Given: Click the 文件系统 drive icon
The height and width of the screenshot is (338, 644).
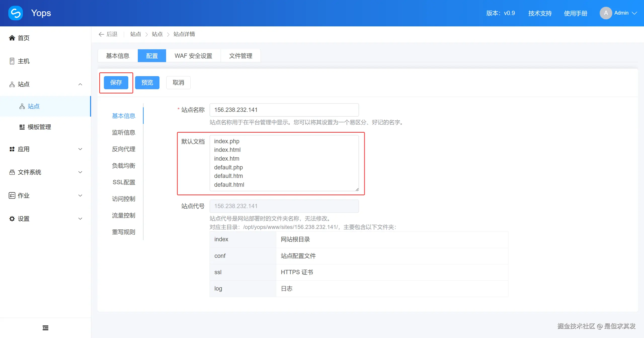Looking at the screenshot, I should 12,172.
